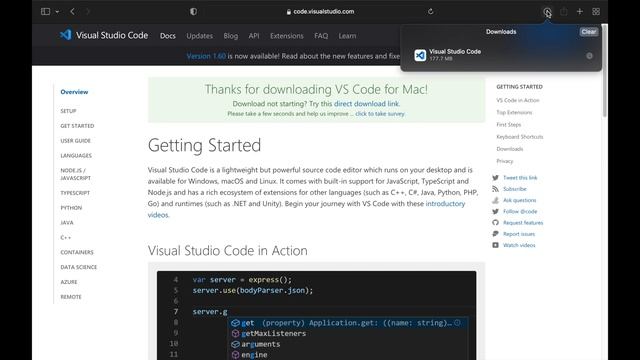640x360 pixels.
Task: Click the page vertical scrollbar
Action: click(605, 71)
